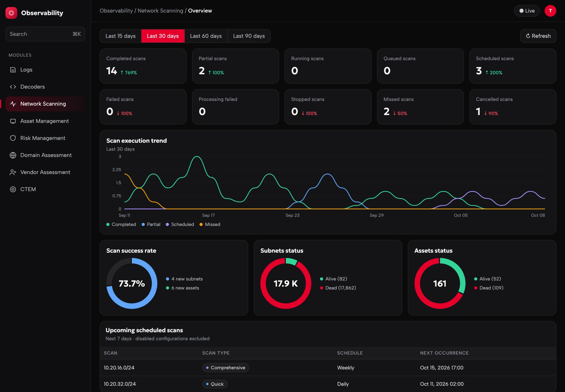565x392 pixels.
Task: Click the Domain Assessment globe icon
Action: pyautogui.click(x=13, y=155)
